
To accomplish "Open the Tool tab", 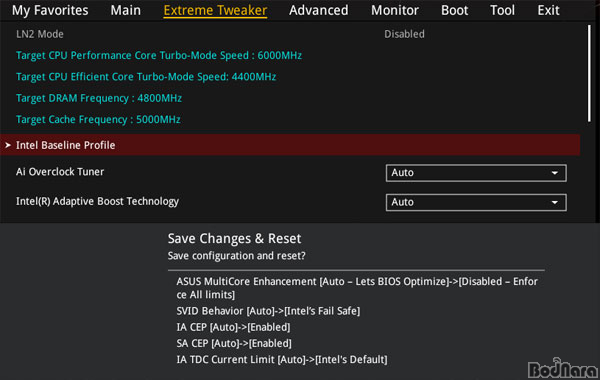I will [x=502, y=10].
